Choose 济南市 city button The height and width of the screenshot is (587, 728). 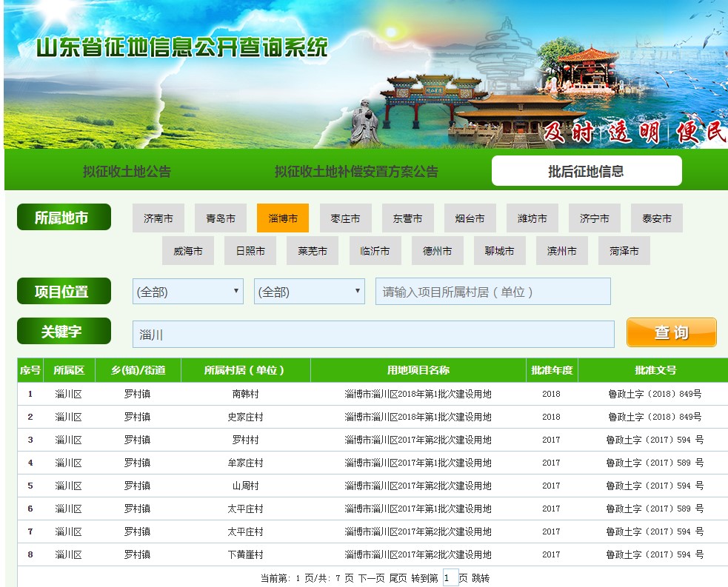[158, 218]
